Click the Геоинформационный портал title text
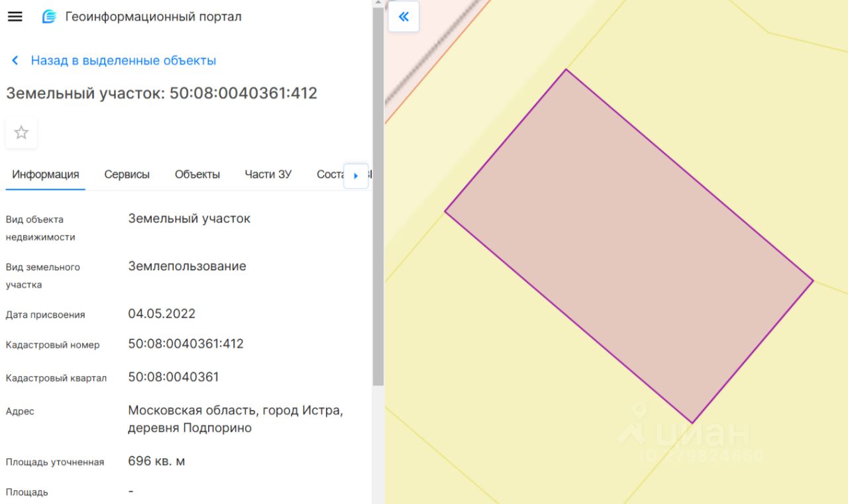 coord(153,17)
